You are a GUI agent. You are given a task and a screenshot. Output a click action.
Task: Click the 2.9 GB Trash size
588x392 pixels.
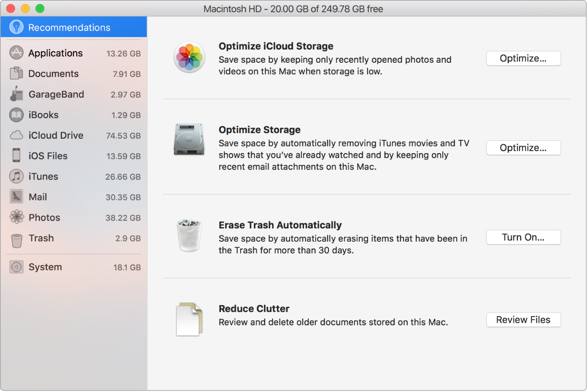pyautogui.click(x=128, y=238)
